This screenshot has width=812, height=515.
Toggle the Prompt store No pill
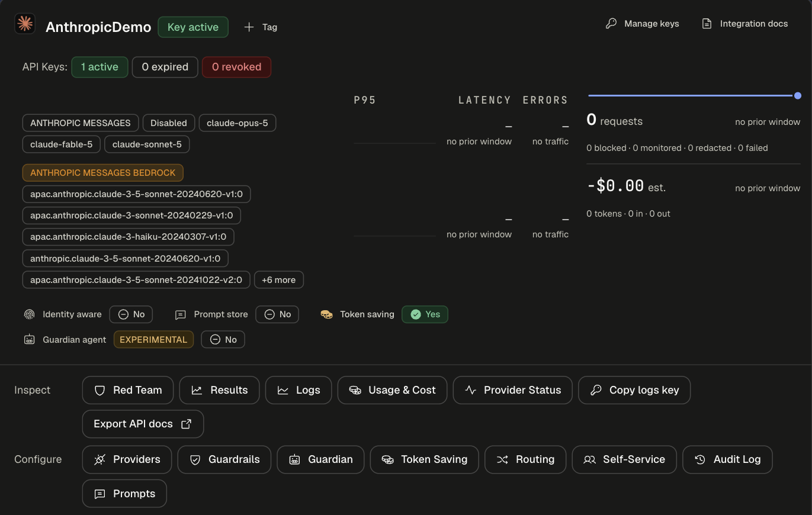(277, 314)
